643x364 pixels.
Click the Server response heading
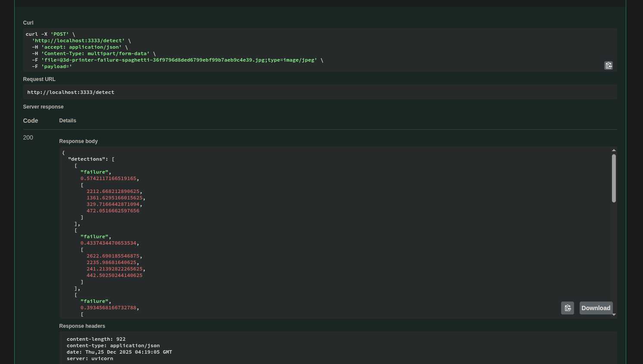click(x=43, y=107)
